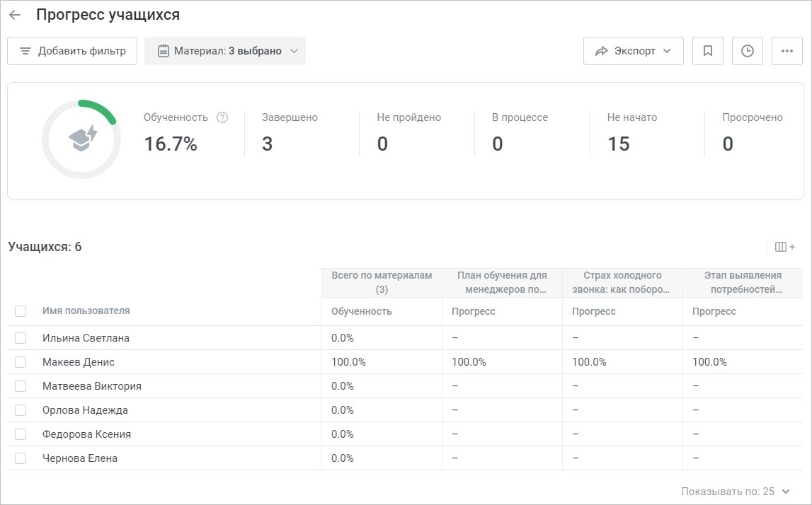The height and width of the screenshot is (505, 812).
Task: Click the Не пройдено stat label
Action: point(409,117)
